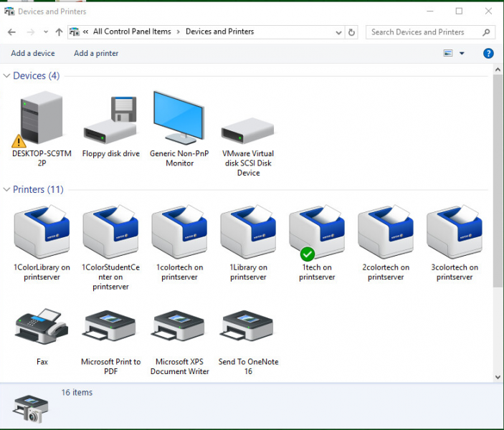Click the magnifier search icon
This screenshot has height=430, width=504.
click(x=486, y=32)
